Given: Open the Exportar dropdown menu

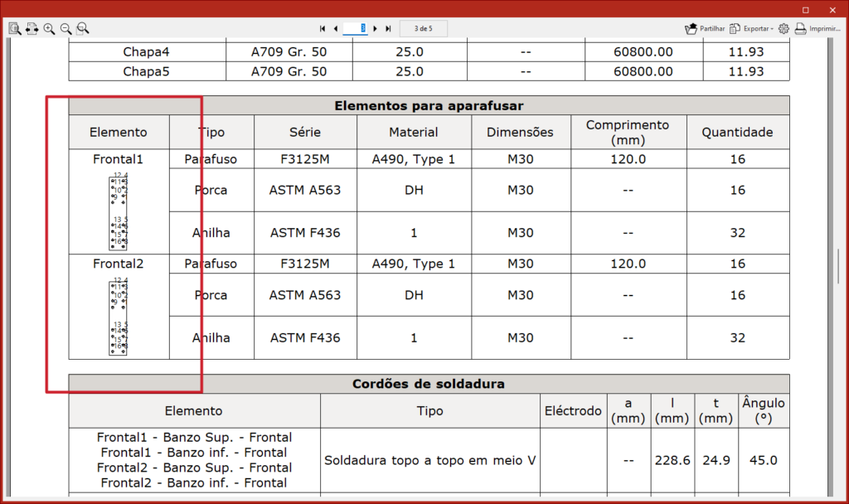Looking at the screenshot, I should click(x=751, y=29).
